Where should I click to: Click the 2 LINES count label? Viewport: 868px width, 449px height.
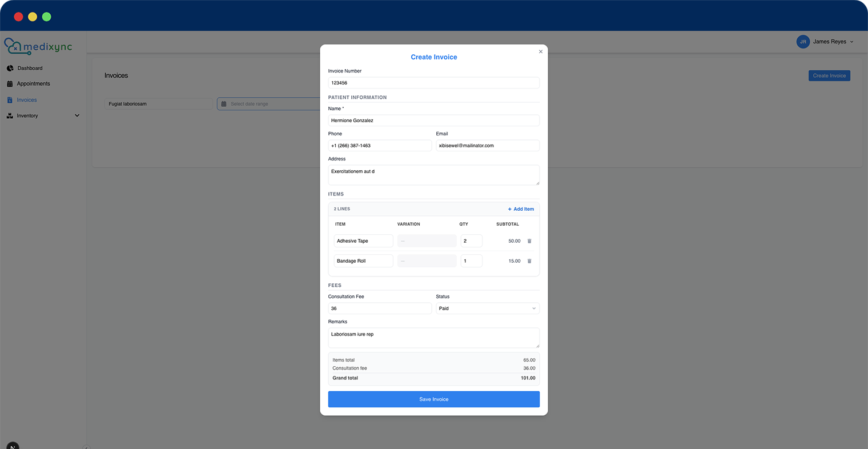(342, 209)
